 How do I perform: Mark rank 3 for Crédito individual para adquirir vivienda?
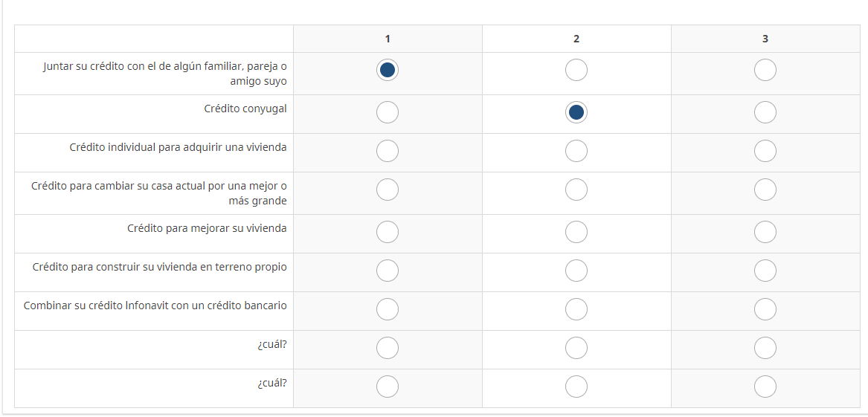[x=765, y=151]
